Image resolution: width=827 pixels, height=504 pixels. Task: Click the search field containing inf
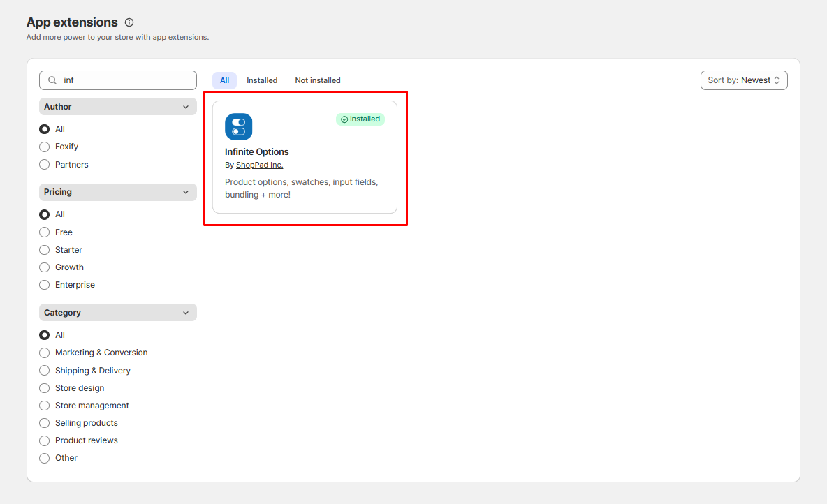pyautogui.click(x=126, y=80)
